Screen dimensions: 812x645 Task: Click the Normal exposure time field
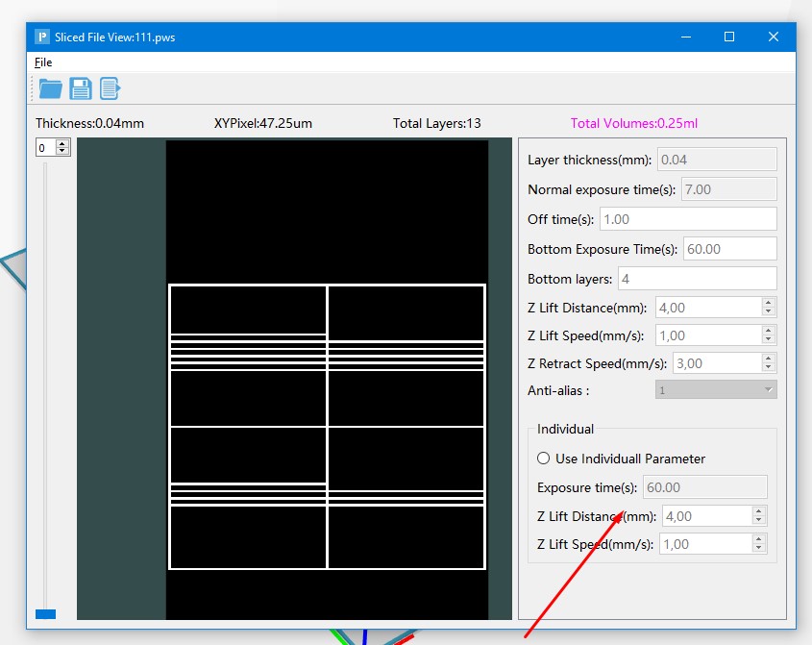pyautogui.click(x=728, y=189)
